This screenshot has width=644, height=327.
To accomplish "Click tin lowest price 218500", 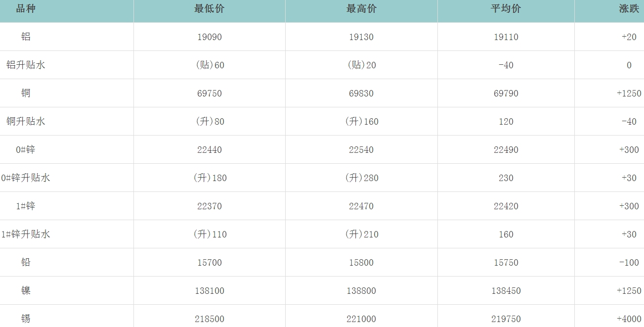I will (x=209, y=319).
